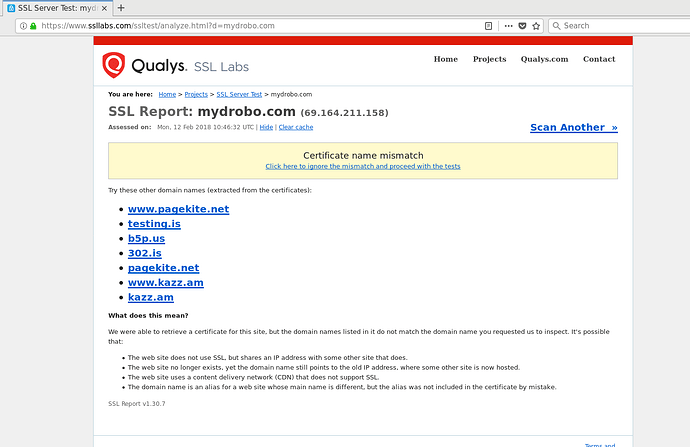Open the Home navigation menu item
Screen dimensions: 690x447
[x=446, y=59]
